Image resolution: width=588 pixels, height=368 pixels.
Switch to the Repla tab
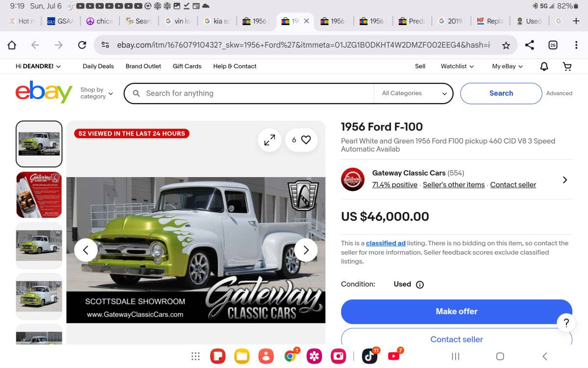tap(490, 21)
